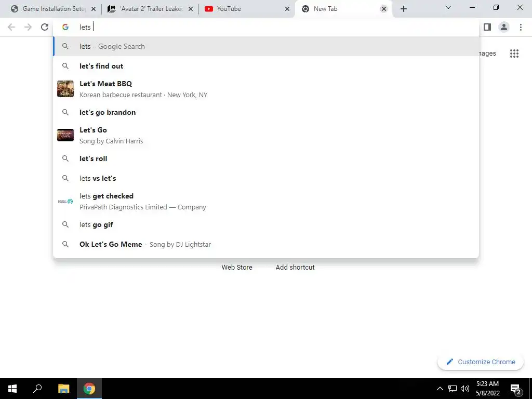Switch to the YouTube tab

click(247, 9)
